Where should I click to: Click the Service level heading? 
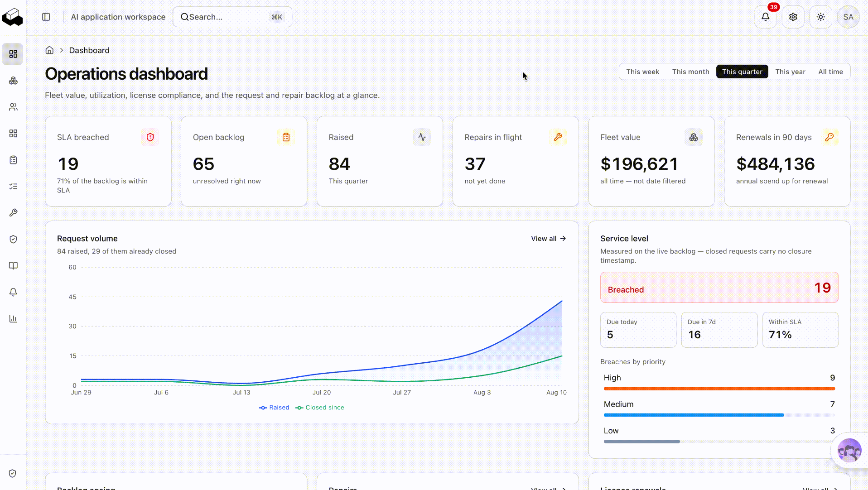pyautogui.click(x=624, y=239)
